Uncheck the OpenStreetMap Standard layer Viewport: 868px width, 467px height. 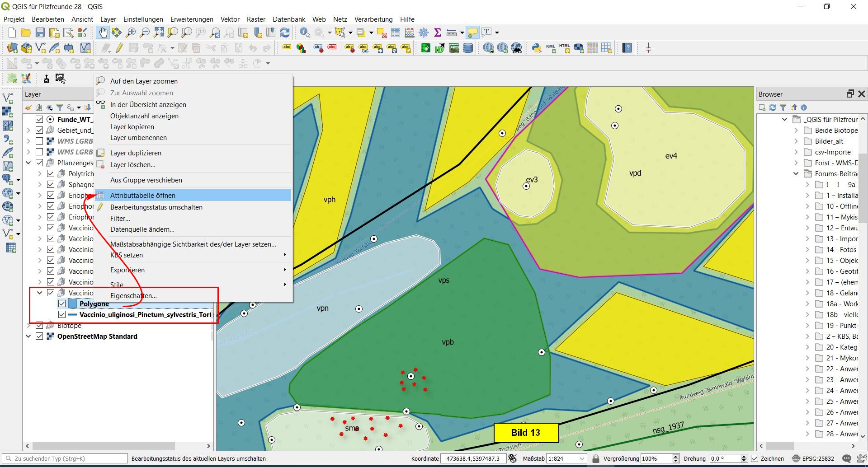click(39, 336)
